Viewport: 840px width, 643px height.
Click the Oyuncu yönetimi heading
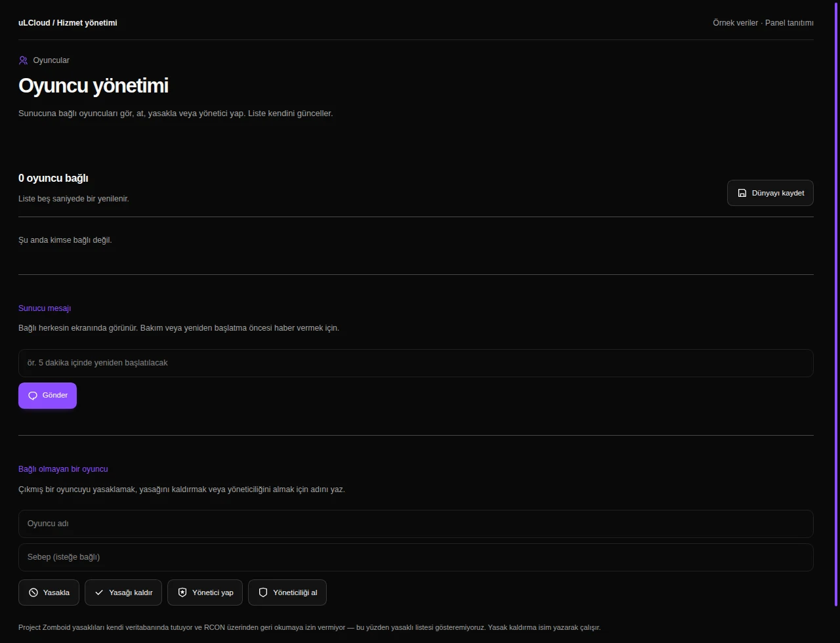coord(93,85)
